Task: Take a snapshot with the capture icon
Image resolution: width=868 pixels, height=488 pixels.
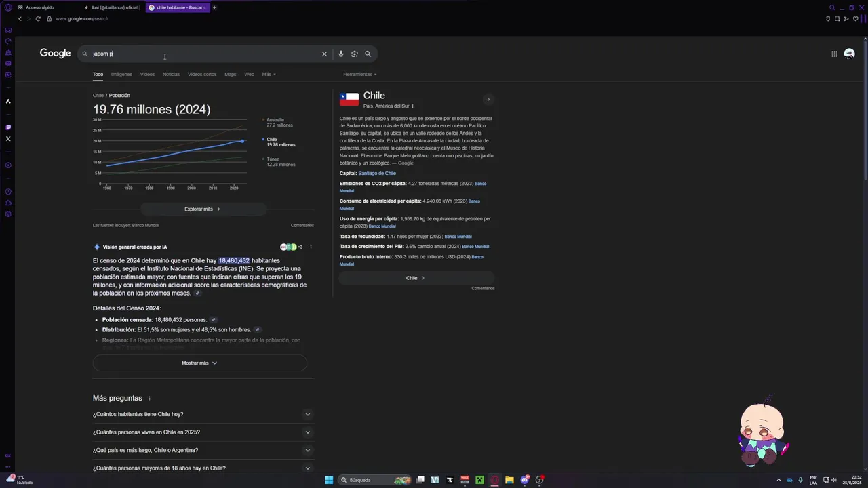Action: (837, 19)
